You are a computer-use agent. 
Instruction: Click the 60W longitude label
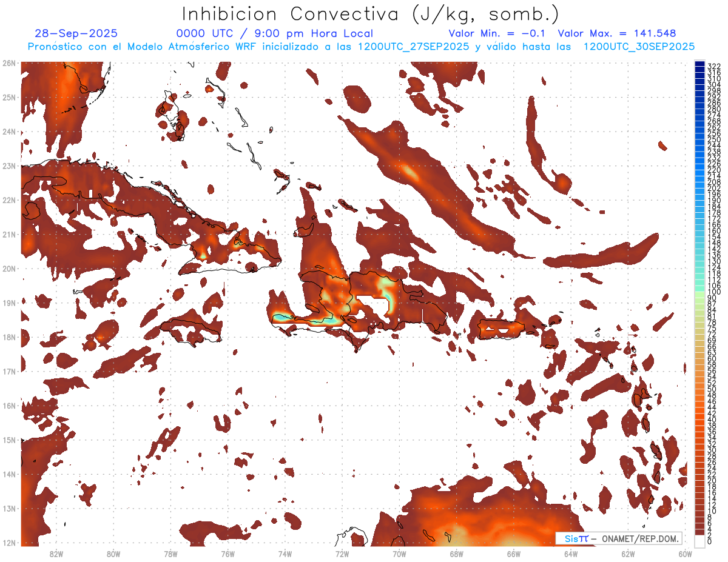click(x=685, y=554)
